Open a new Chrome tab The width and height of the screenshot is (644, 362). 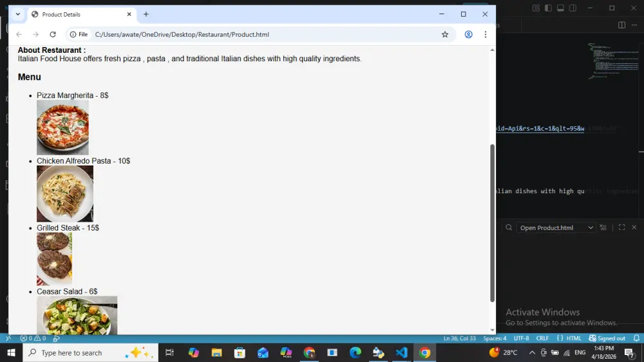146,14
